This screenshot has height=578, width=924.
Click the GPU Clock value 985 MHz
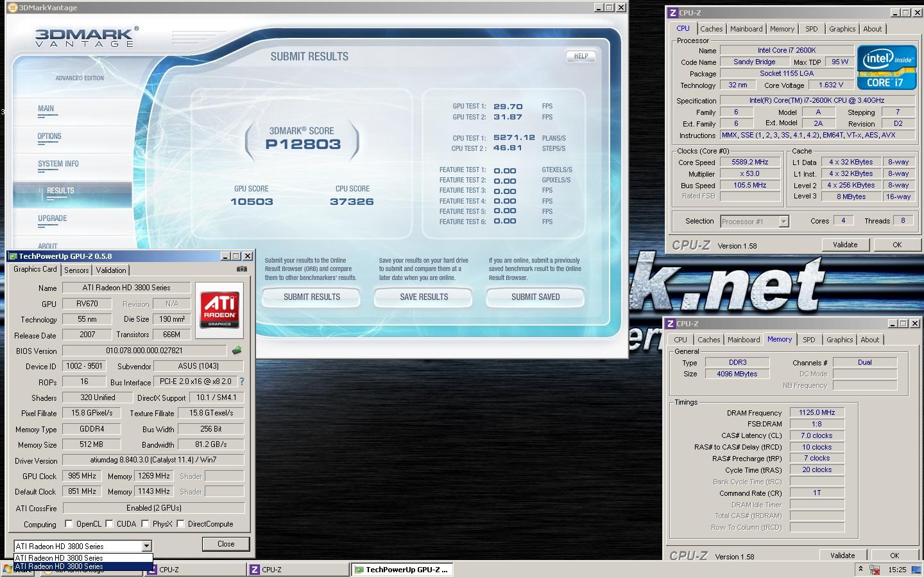pos(82,476)
